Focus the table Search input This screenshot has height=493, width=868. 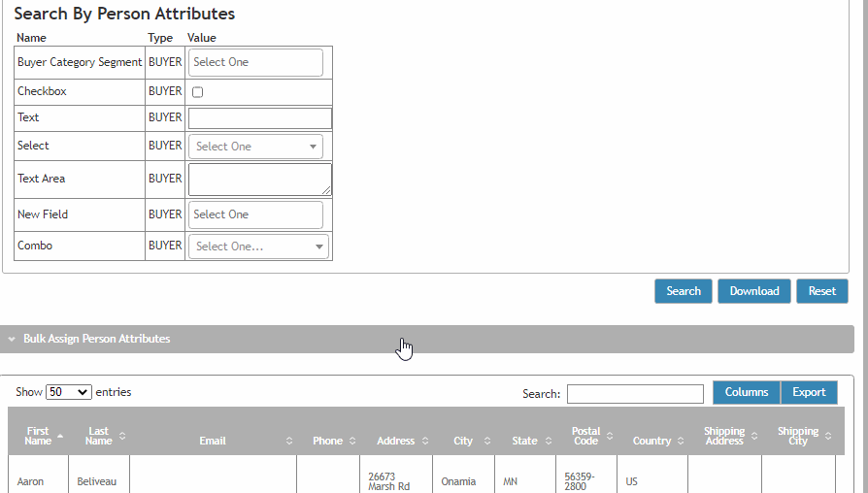[635, 394]
